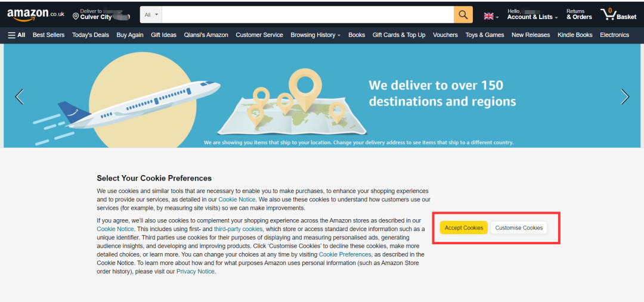This screenshot has width=644, height=302.
Task: Open the third-party cookies link
Action: 238,229
